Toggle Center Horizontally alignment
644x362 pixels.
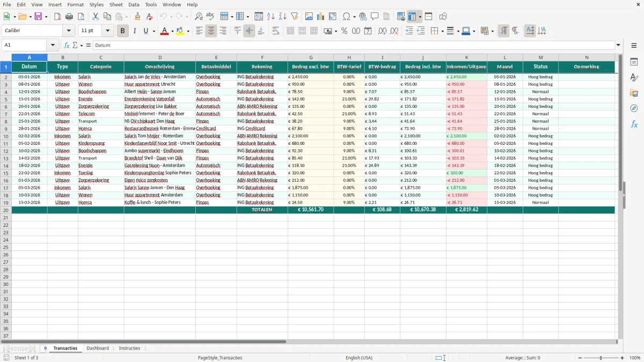tap(211, 31)
